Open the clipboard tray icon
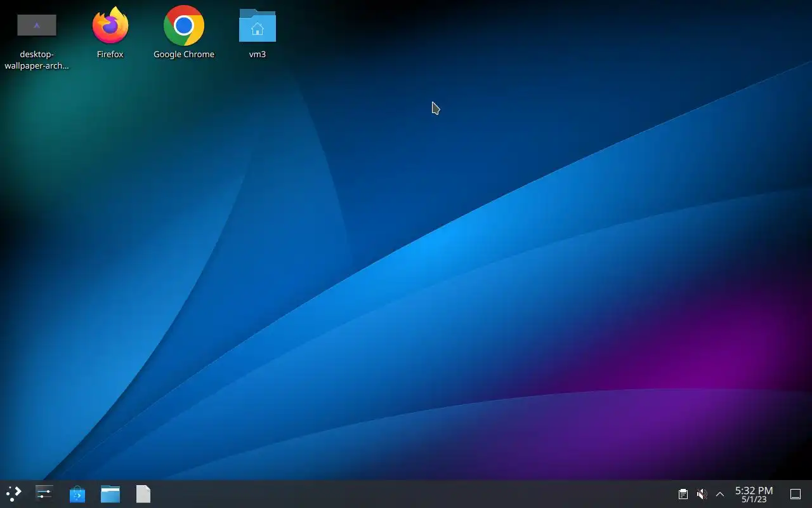 pyautogui.click(x=683, y=494)
